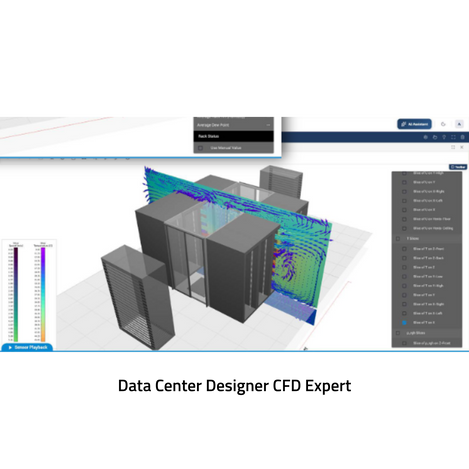
Task: Enable the Slice of T on Y checkbox
Action: [x=404, y=295]
